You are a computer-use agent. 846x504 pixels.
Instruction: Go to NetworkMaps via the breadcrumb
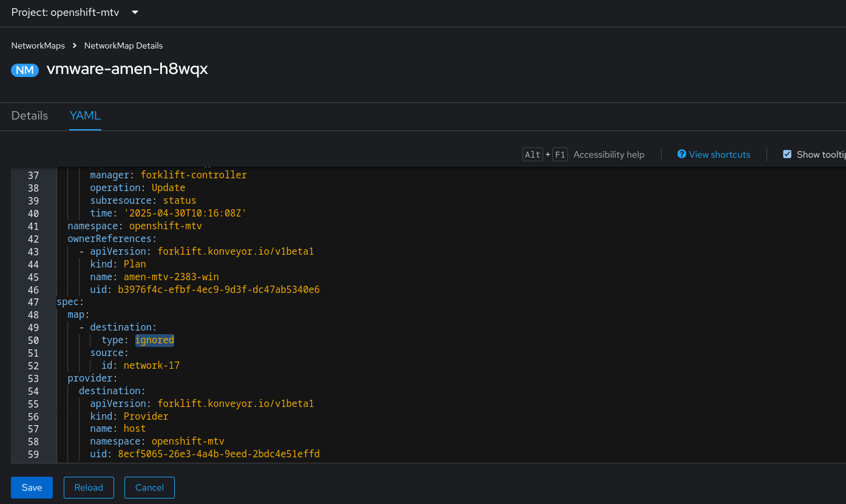(38, 46)
